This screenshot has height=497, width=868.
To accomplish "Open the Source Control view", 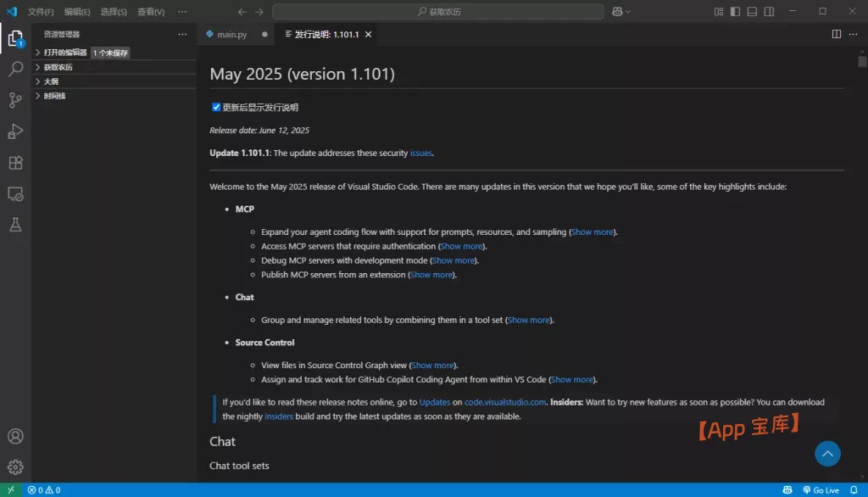I will [x=15, y=100].
